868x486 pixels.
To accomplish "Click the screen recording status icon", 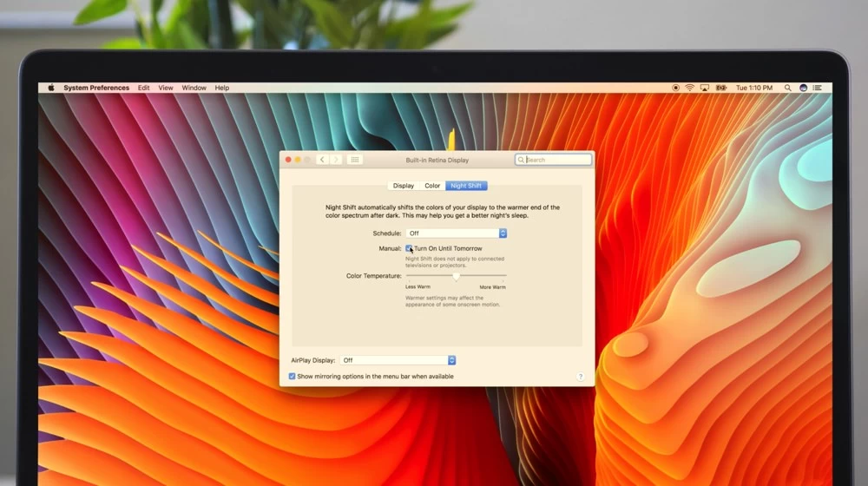I will tap(675, 88).
